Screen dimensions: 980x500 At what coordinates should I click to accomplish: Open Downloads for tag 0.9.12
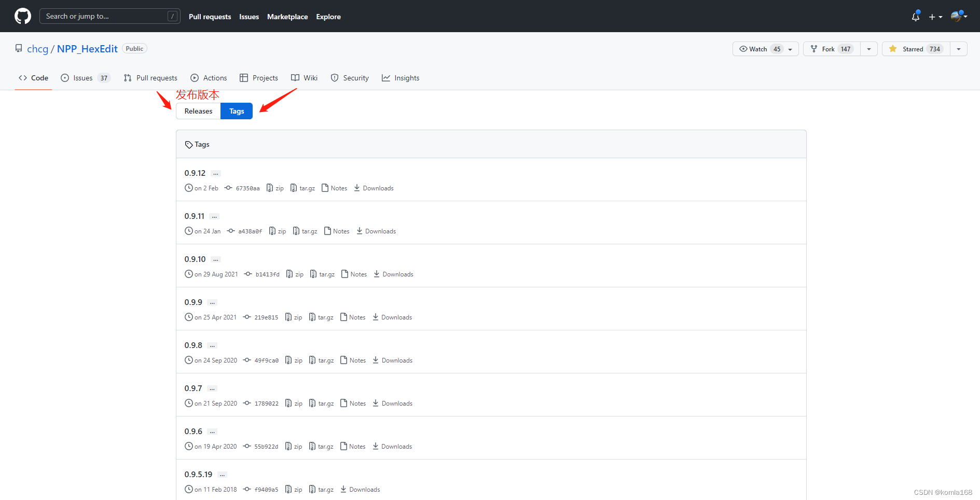[374, 188]
